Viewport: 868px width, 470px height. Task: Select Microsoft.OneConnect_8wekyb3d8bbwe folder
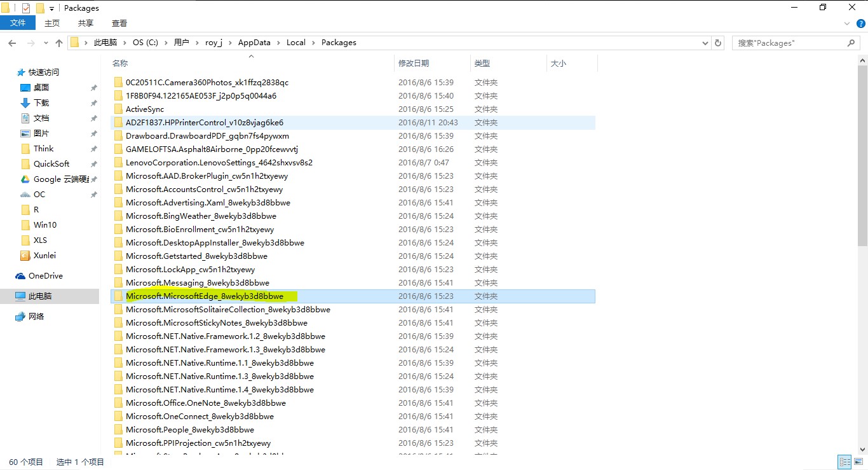point(353,416)
